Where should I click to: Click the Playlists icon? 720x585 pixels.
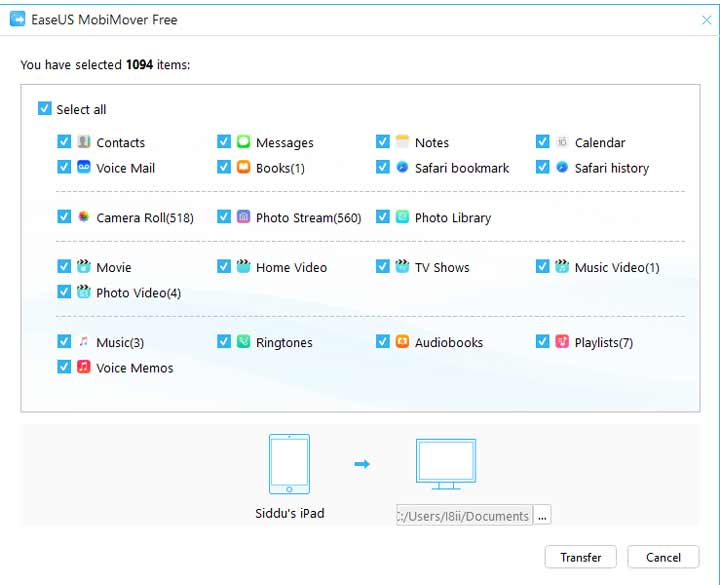coord(562,341)
